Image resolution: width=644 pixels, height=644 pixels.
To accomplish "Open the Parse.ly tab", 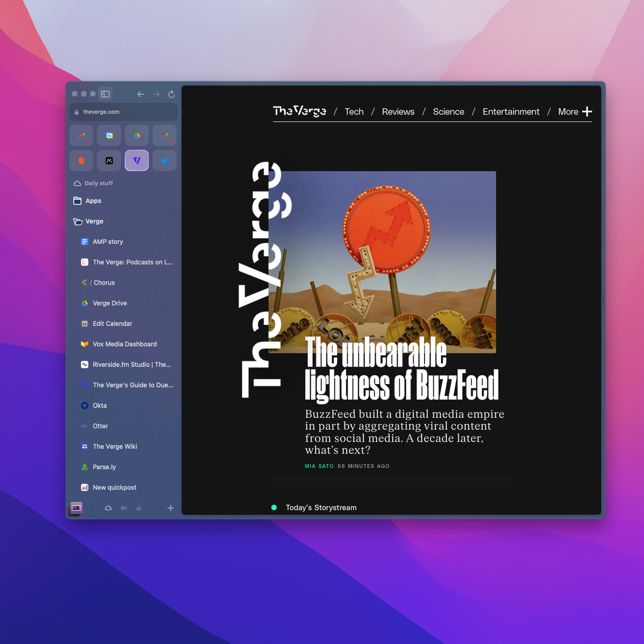I will click(123, 467).
